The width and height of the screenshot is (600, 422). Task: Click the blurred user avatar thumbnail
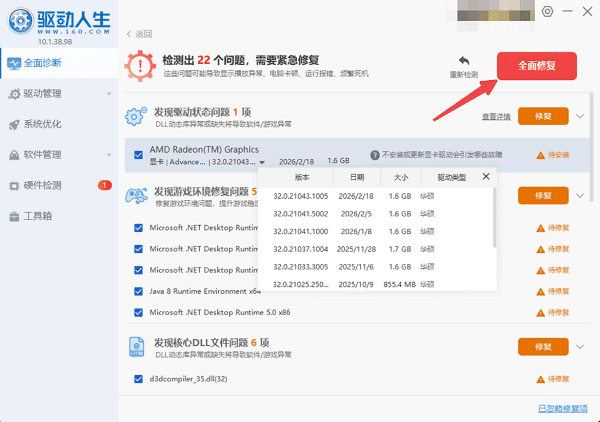click(x=496, y=11)
